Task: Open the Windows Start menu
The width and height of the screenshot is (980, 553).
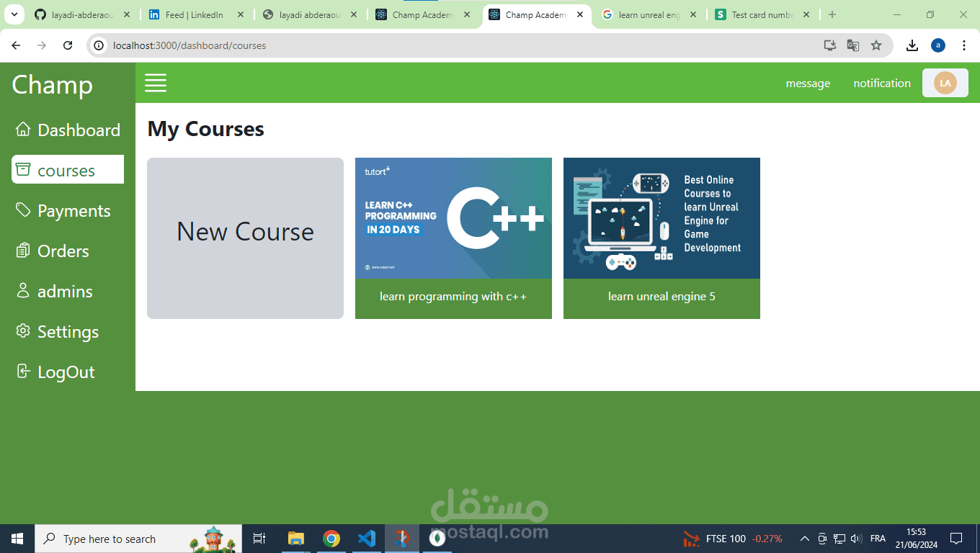Action: [x=17, y=539]
